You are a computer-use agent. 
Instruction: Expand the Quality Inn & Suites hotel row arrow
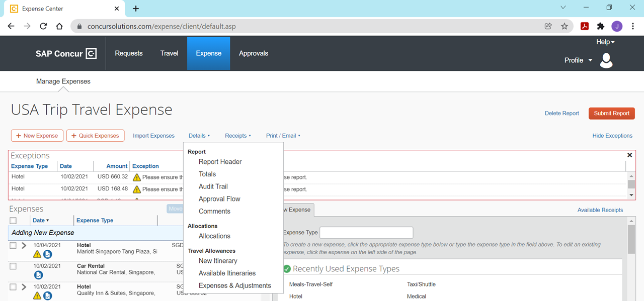[x=24, y=287]
